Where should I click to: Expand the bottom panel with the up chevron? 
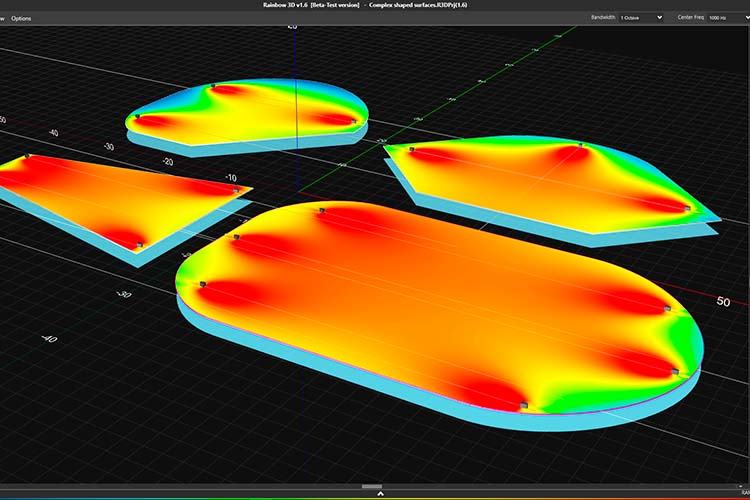click(x=380, y=493)
